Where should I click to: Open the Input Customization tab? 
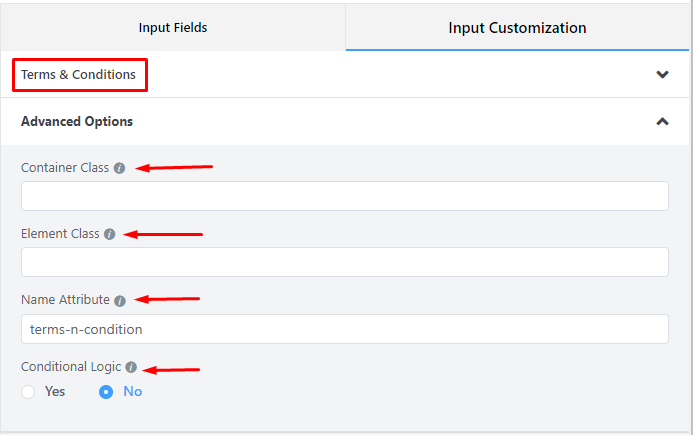(x=517, y=28)
